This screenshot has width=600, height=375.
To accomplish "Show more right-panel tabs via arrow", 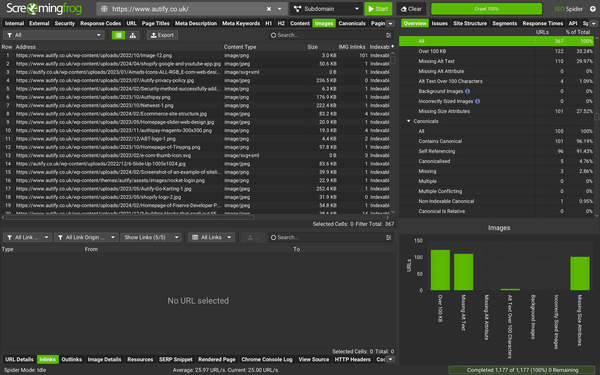I will (594, 23).
